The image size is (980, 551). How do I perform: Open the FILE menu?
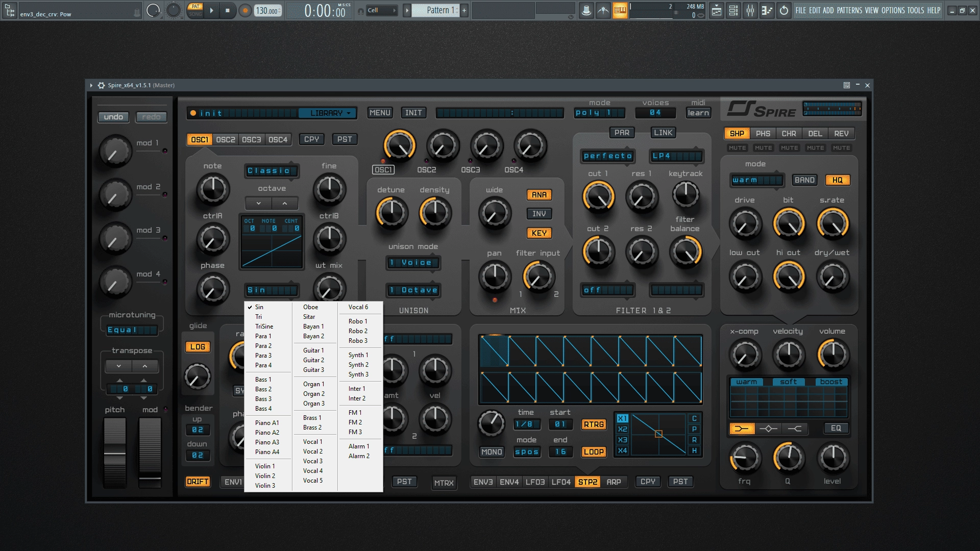[x=801, y=10]
